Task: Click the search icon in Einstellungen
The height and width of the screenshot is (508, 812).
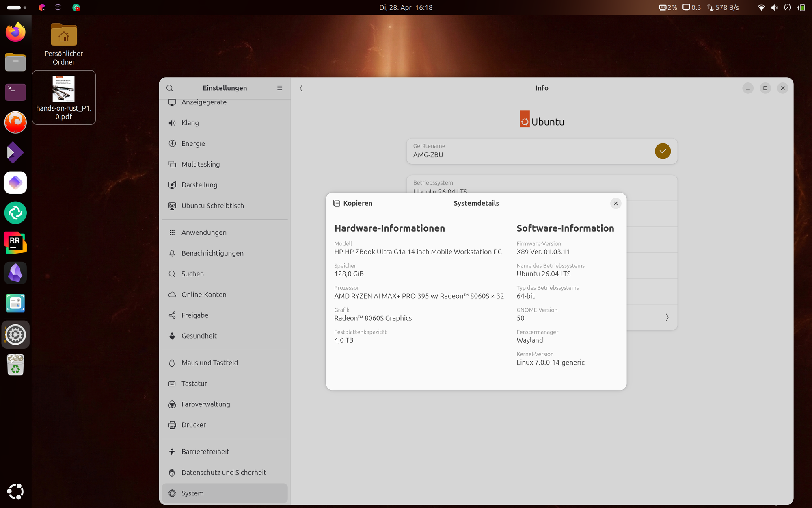Action: [170, 88]
